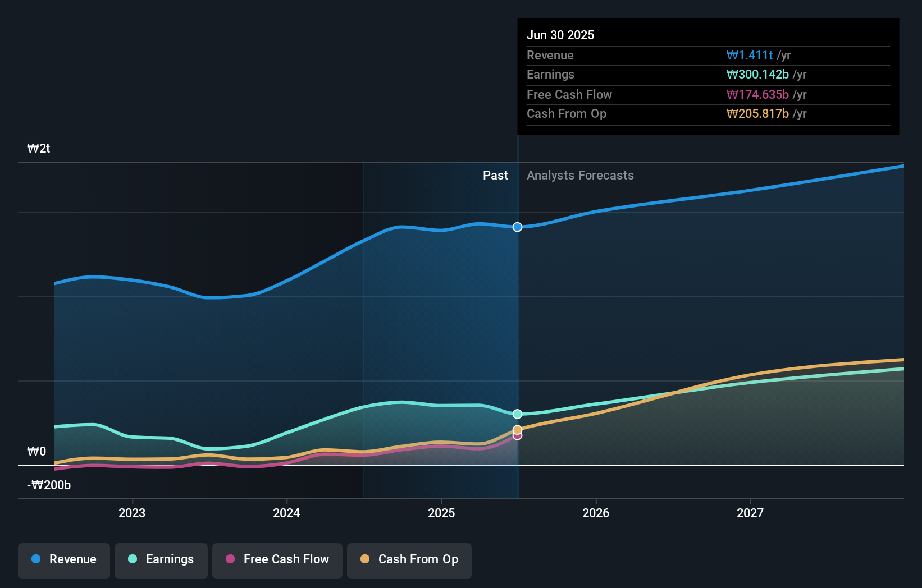Select the orange Cash From Op data marker
The width and height of the screenshot is (922, 588).
click(x=517, y=430)
